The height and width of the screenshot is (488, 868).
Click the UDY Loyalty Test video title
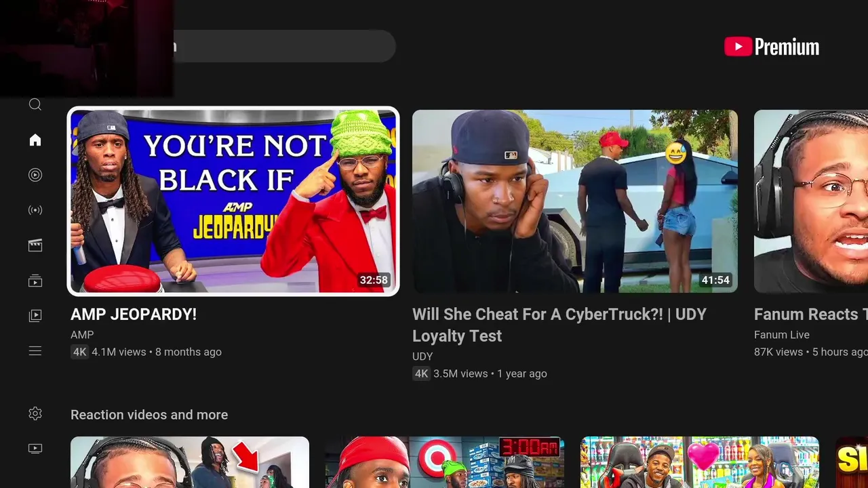point(559,325)
